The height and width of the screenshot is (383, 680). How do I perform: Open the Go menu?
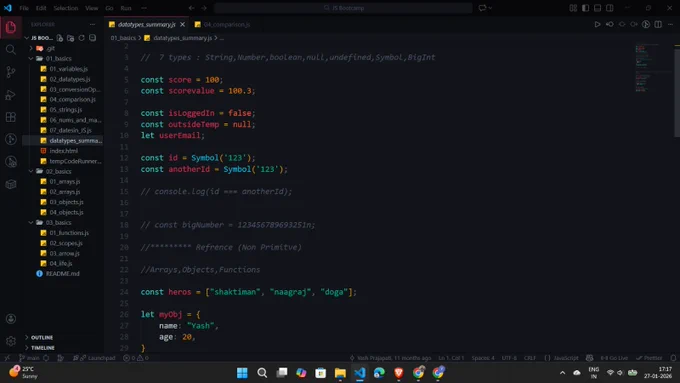pyautogui.click(x=109, y=8)
